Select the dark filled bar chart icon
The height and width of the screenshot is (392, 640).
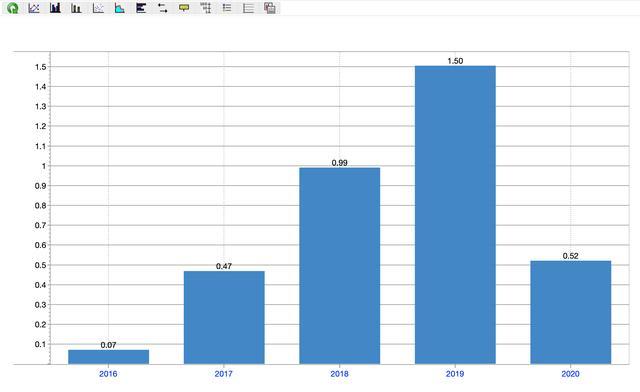click(x=55, y=8)
